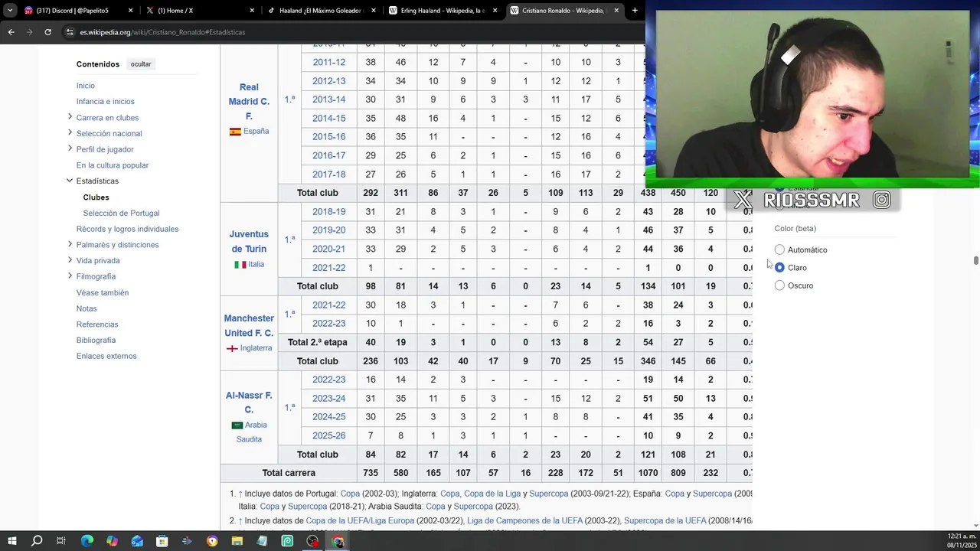Screen dimensions: 980x551
Task: Click the 2023-24 season link
Action: click(x=328, y=399)
